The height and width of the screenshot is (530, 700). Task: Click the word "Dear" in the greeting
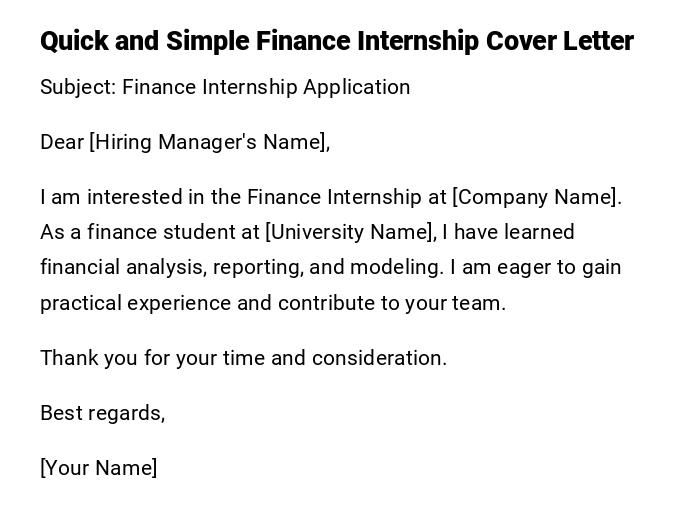[62, 142]
